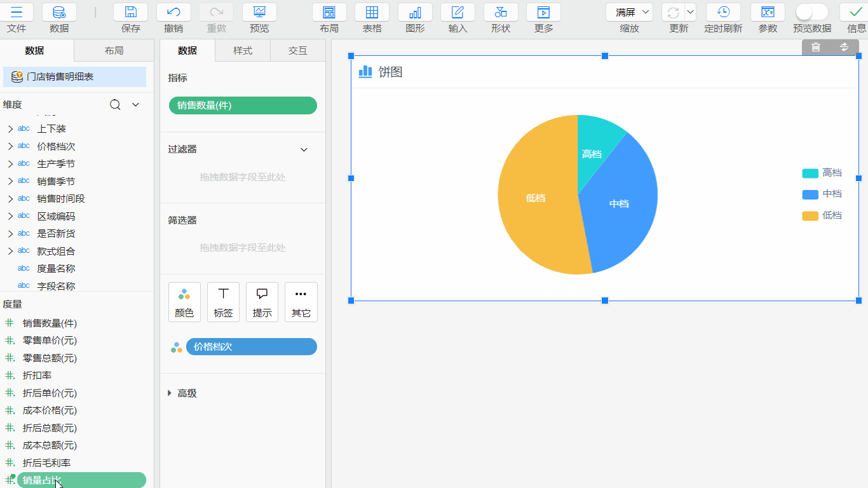Viewport: 868px width, 488px height.
Task: Click the Scheduled Refresh (定时刷新) icon
Action: click(x=723, y=13)
